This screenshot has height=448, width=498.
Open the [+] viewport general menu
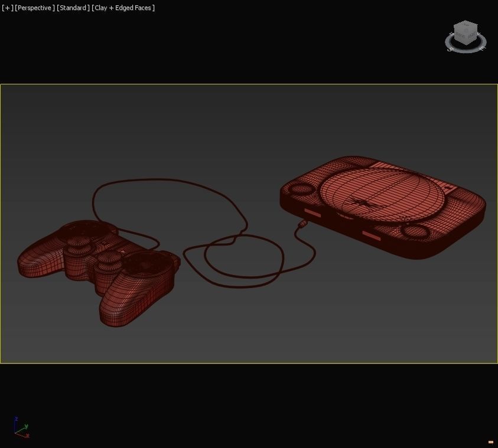tap(7, 8)
